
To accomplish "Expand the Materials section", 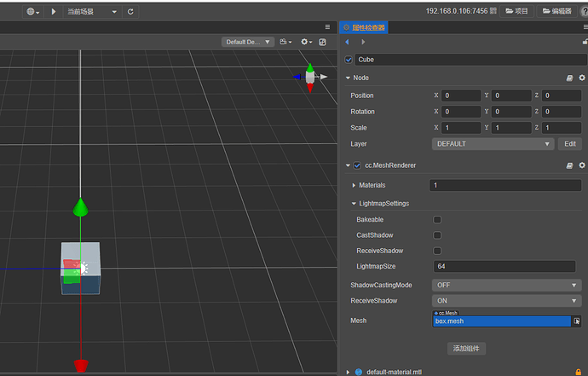I will (354, 185).
